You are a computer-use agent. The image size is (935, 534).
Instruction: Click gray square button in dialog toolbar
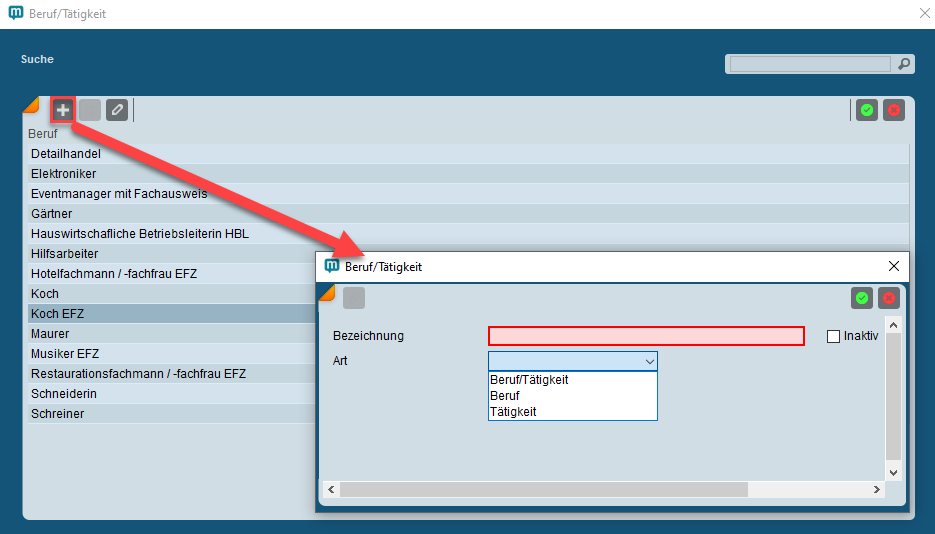click(x=354, y=298)
